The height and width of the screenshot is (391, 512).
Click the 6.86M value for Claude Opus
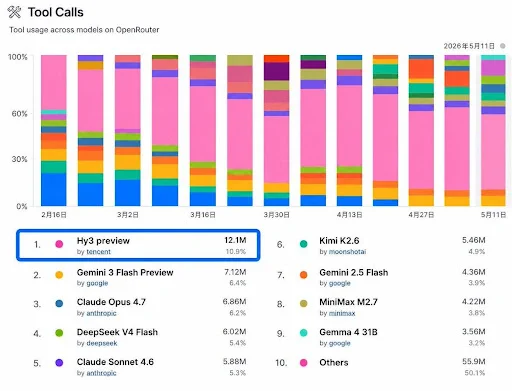[x=234, y=302]
